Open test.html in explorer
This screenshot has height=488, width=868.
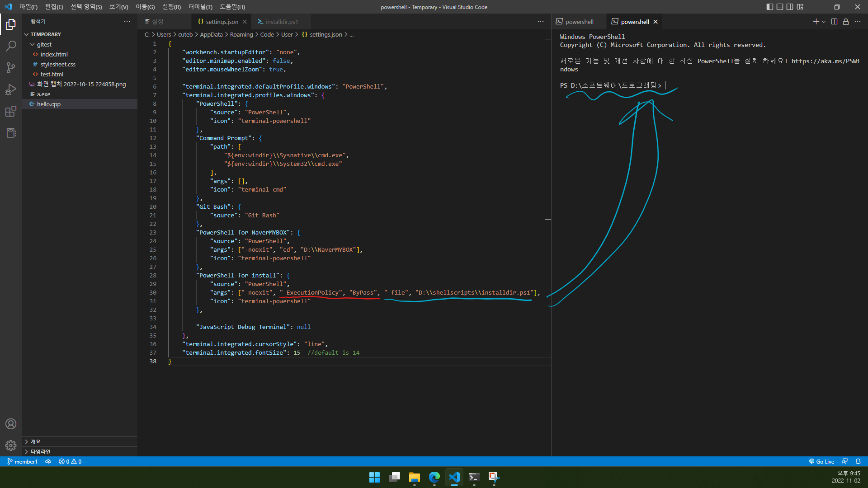pos(80,74)
